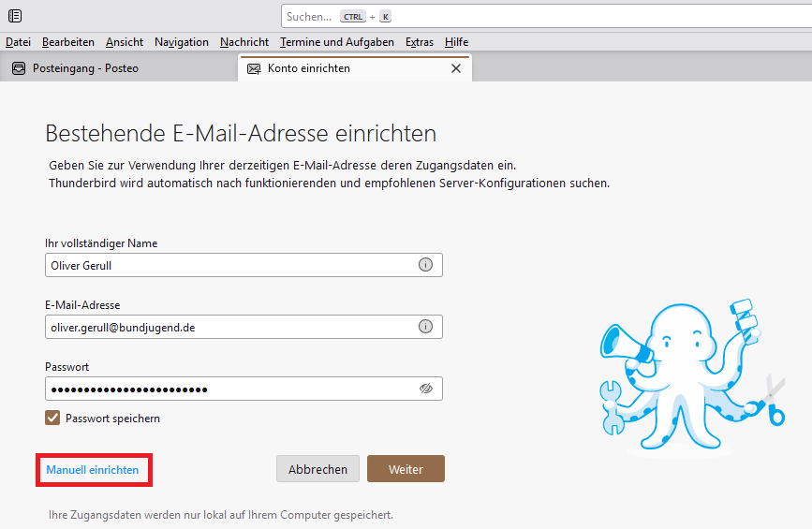Screen dimensions: 812x529
Task: Open the Bearbeiten menu
Action: click(68, 42)
